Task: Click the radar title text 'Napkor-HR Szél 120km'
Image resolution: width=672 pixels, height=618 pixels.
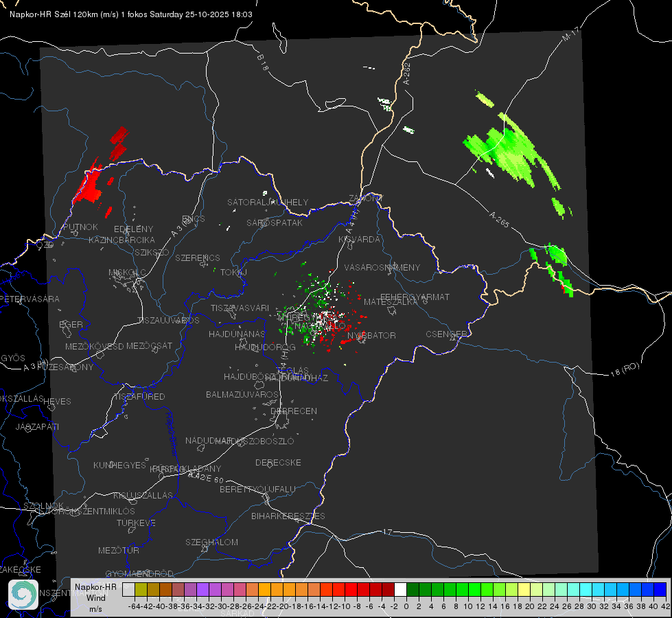Action: pos(54,14)
